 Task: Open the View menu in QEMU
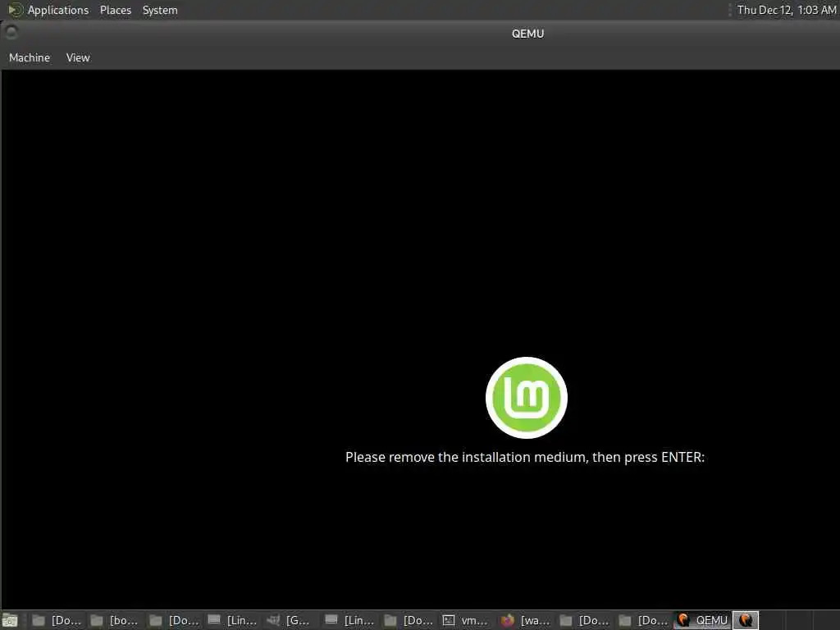(78, 57)
